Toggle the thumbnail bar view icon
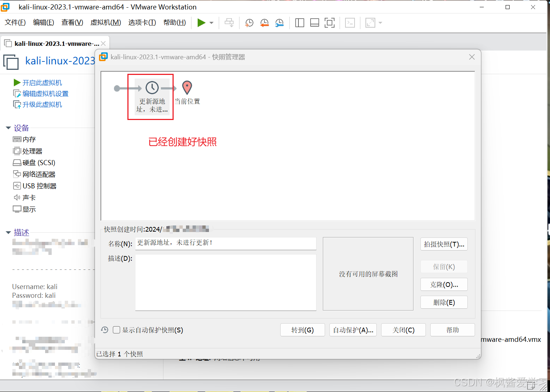The width and height of the screenshot is (550, 392). 314,23
